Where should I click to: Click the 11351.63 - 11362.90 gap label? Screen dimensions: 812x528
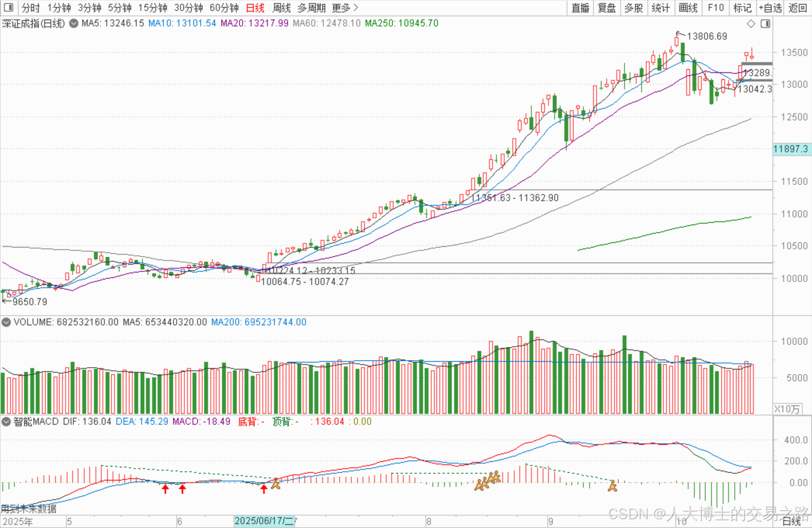(515, 198)
